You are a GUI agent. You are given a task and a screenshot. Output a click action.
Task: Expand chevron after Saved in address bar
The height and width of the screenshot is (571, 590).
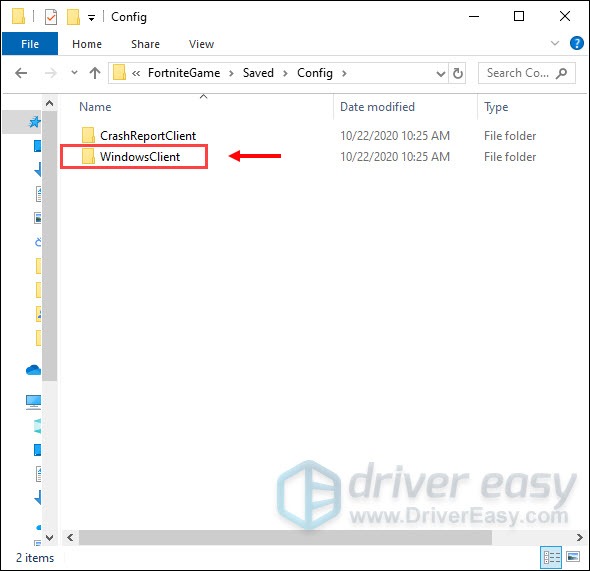(285, 73)
